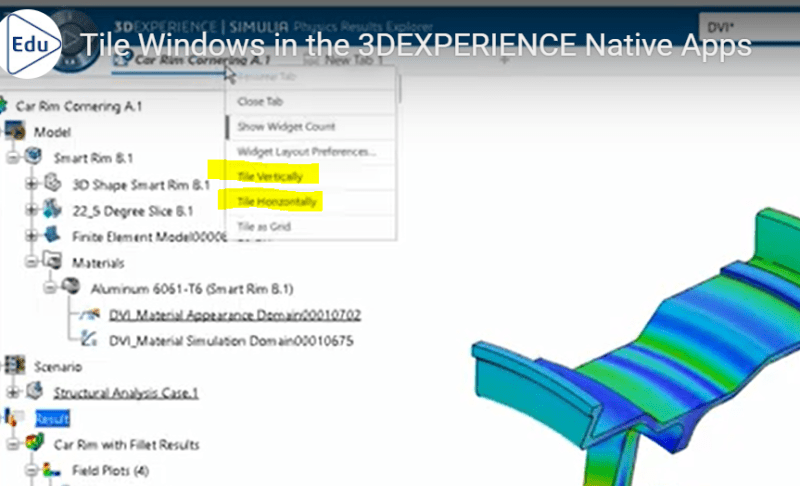Screen dimensions: 800x486
Task: Click the 3D Shape Smart Rim B.1 icon
Action: (52, 182)
